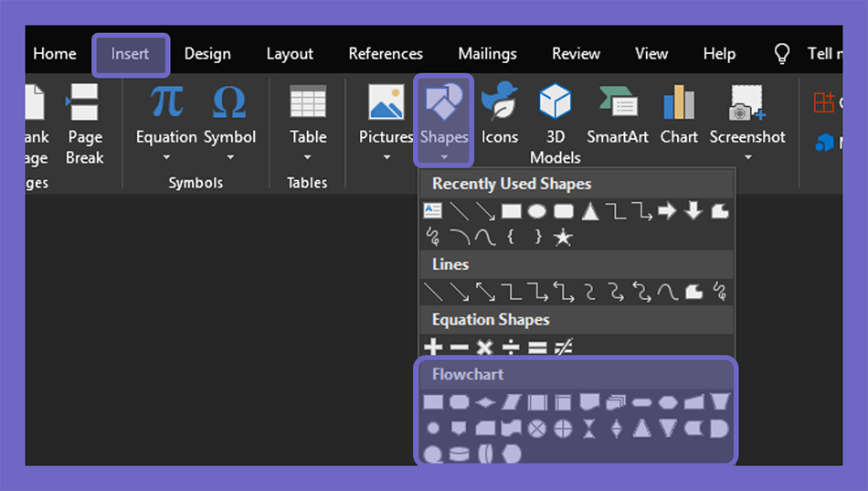Click the 3D Models cube icon
The image size is (868, 491).
[556, 101]
